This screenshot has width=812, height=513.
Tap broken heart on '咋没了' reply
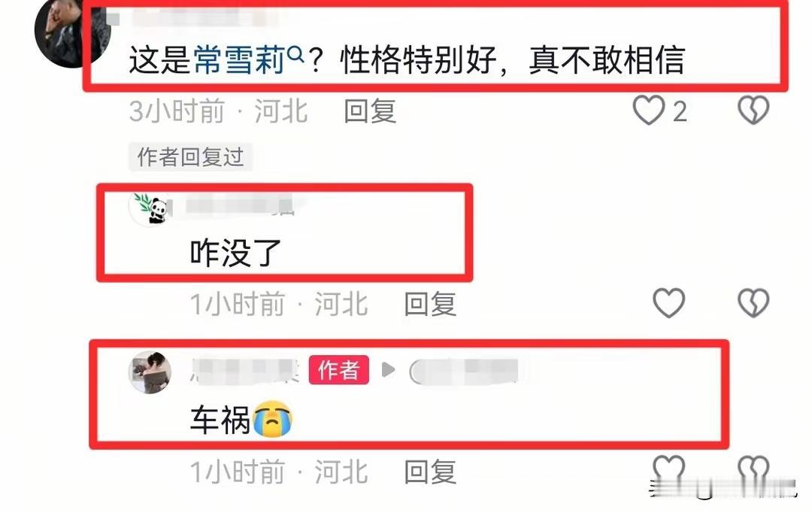click(753, 303)
